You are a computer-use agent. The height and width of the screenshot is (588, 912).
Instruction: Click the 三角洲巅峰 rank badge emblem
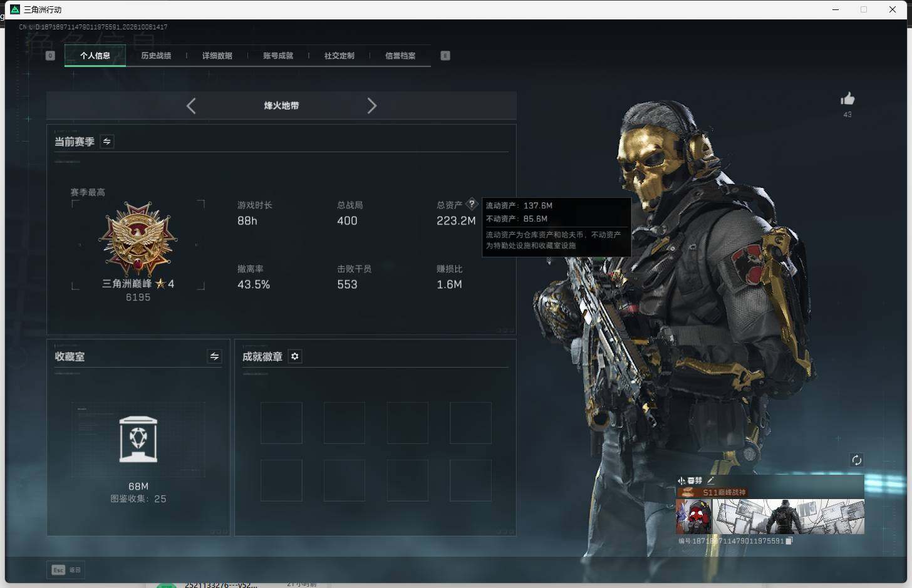tap(138, 239)
